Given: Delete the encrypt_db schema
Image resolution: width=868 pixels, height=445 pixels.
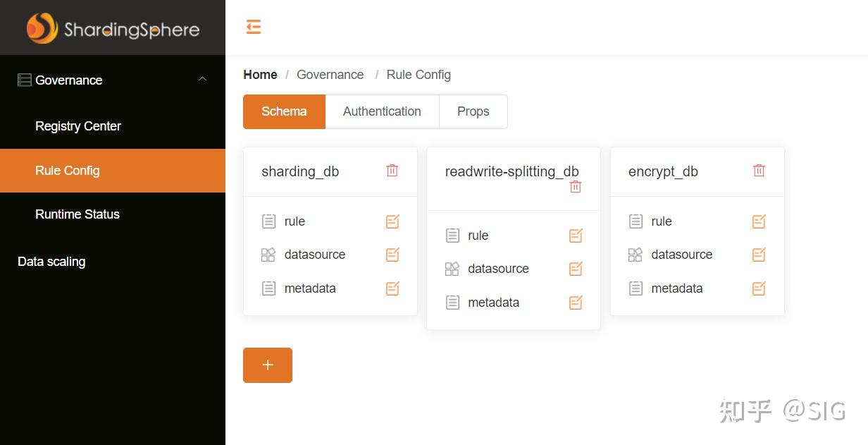Looking at the screenshot, I should 759,170.
